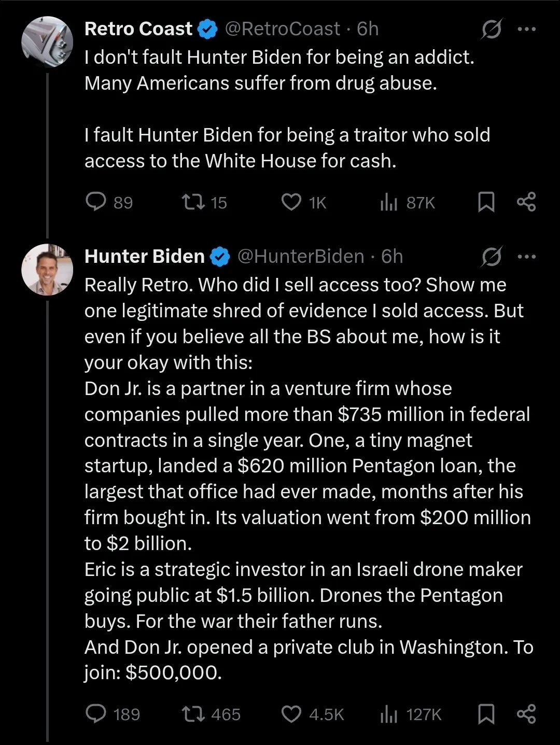Open Retro Coast profile picture

[x=47, y=42]
